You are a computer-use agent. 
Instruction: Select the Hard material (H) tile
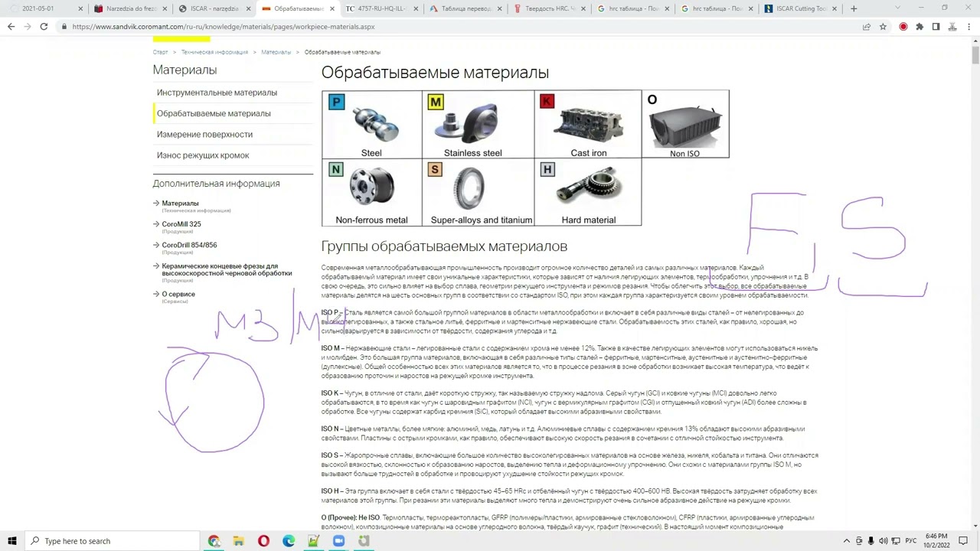pos(588,192)
